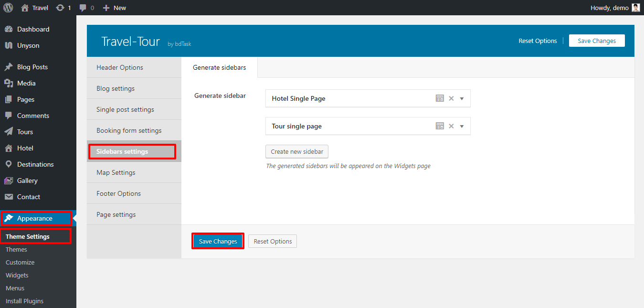Click the Hotel house icon
The height and width of the screenshot is (308, 644).
[x=9, y=148]
